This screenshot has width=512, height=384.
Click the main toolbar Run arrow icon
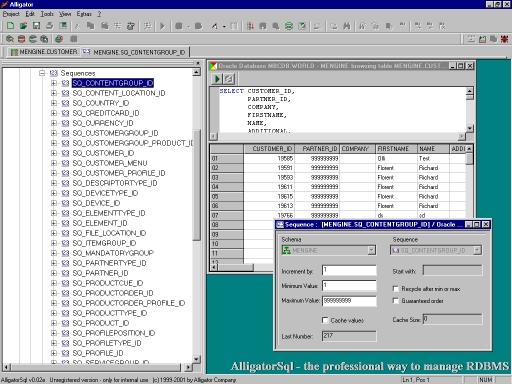coord(162,26)
